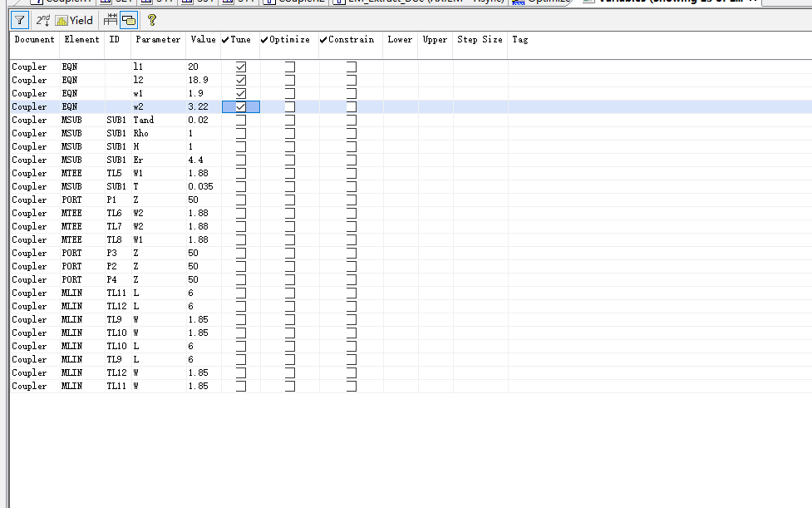This screenshot has height=508, width=812.
Task: Sort by the Value column header
Action: pyautogui.click(x=203, y=40)
